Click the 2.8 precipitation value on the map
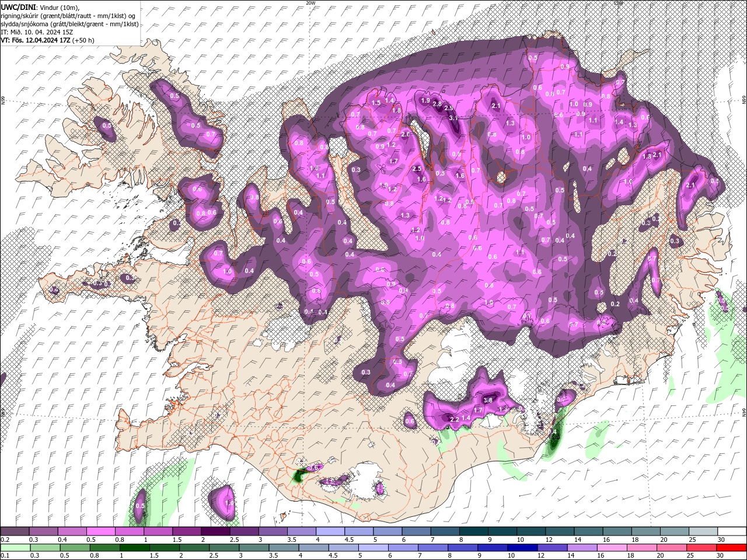Viewport: 747px width, 560px height. click(x=437, y=103)
